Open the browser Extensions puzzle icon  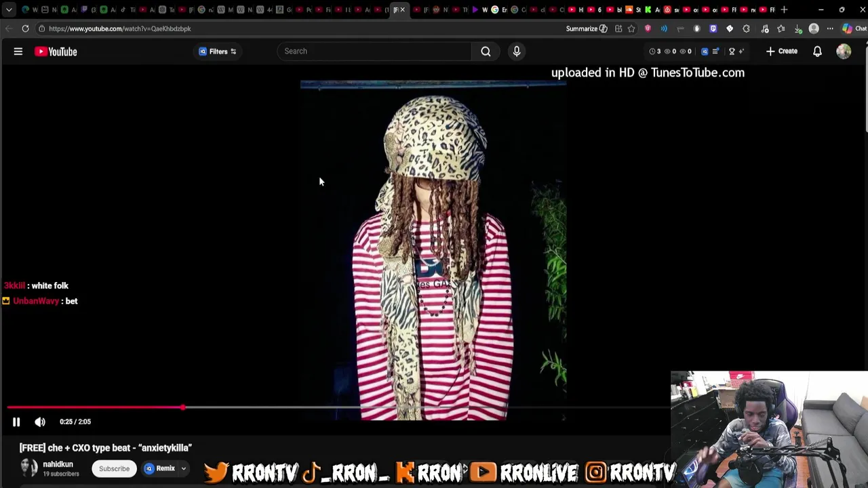(x=746, y=28)
